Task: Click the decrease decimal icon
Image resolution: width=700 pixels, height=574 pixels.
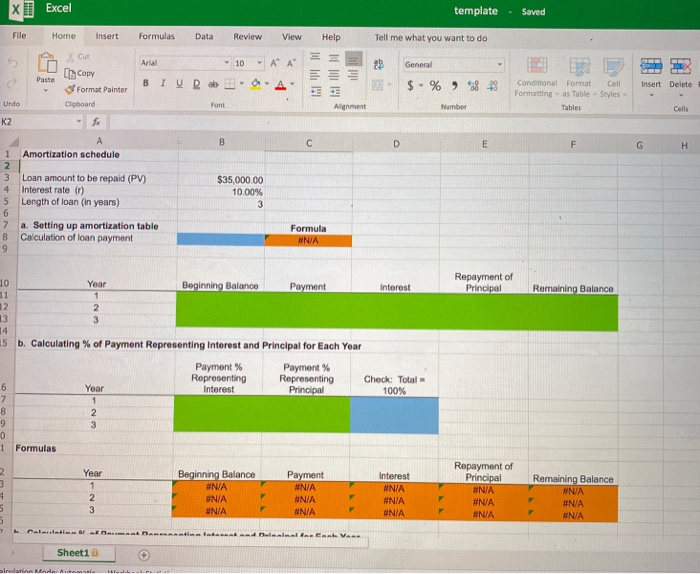Action: (x=492, y=86)
